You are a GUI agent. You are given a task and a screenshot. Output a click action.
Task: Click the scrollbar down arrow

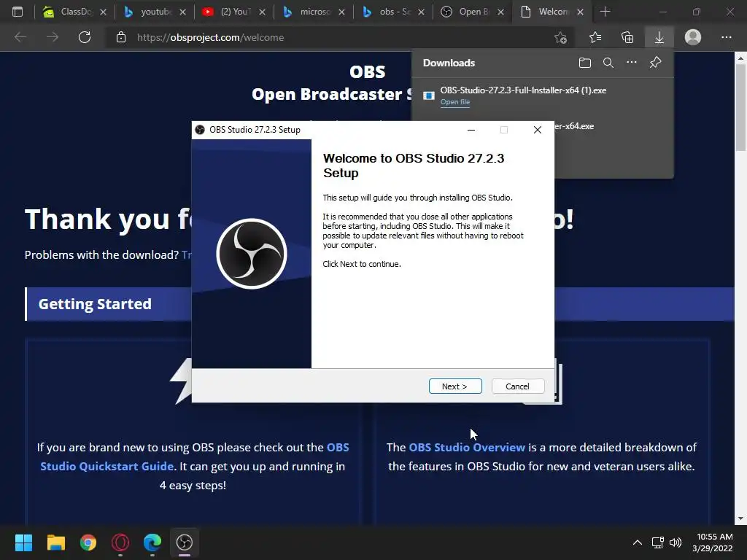[x=740, y=518]
